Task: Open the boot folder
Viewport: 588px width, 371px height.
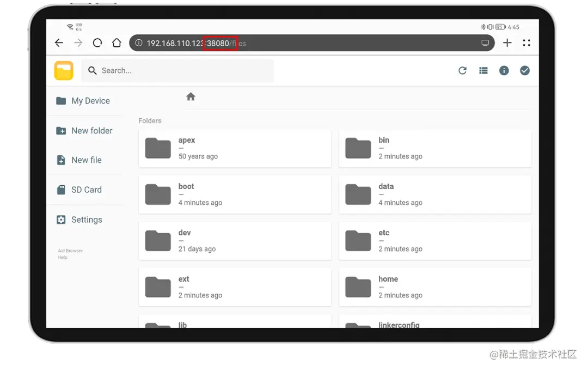Action: tap(235, 194)
